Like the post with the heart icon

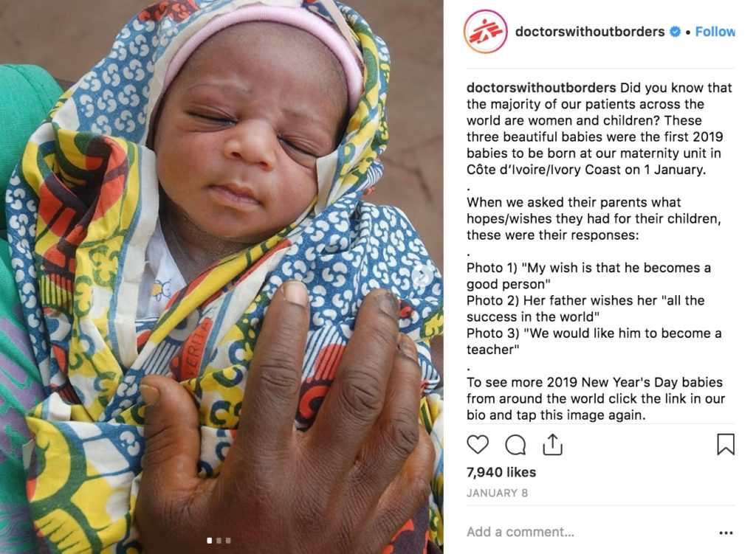(x=478, y=444)
